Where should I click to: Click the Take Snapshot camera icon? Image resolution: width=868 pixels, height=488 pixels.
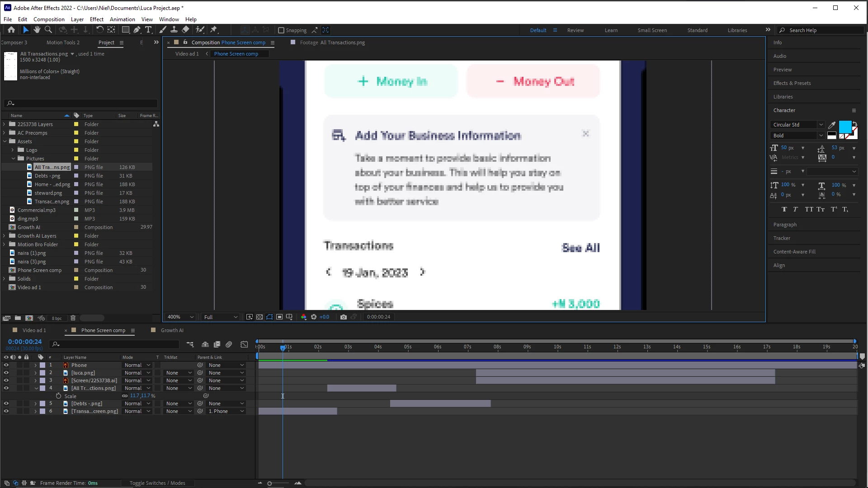pos(344,317)
